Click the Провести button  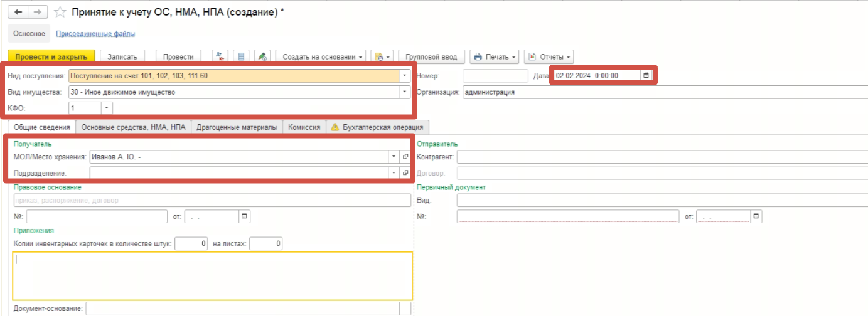(x=178, y=56)
